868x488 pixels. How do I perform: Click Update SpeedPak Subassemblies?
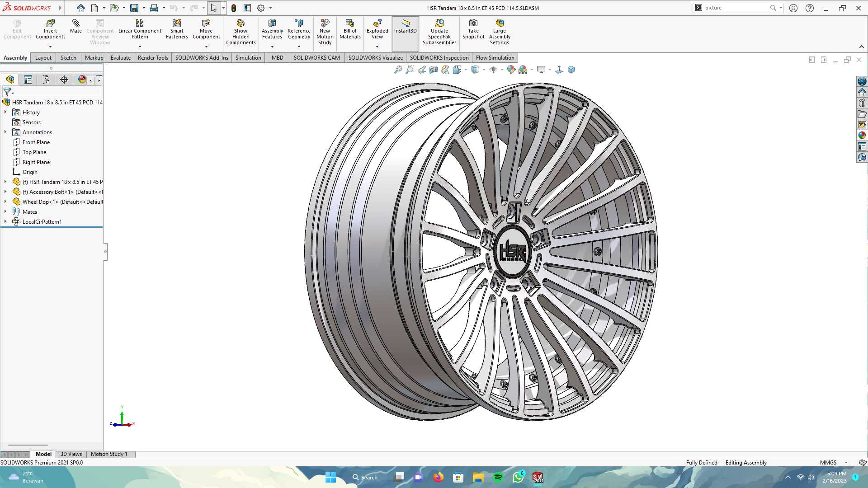pyautogui.click(x=439, y=32)
